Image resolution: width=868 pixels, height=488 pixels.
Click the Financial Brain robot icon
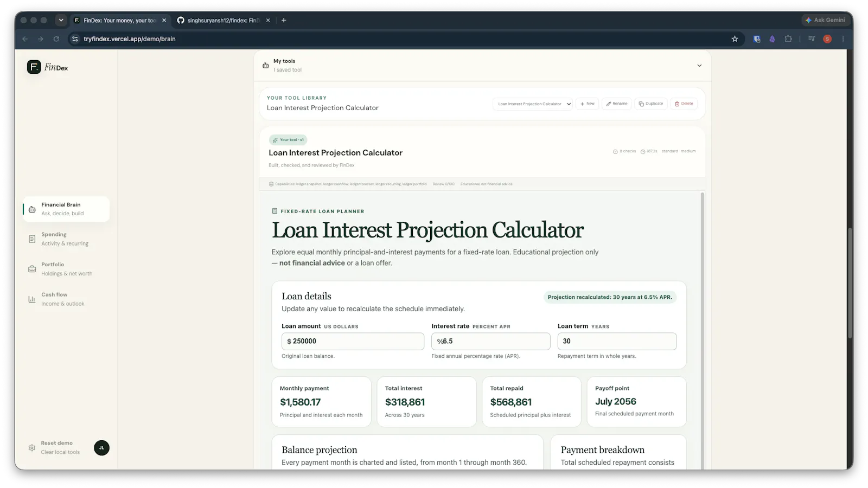click(32, 209)
